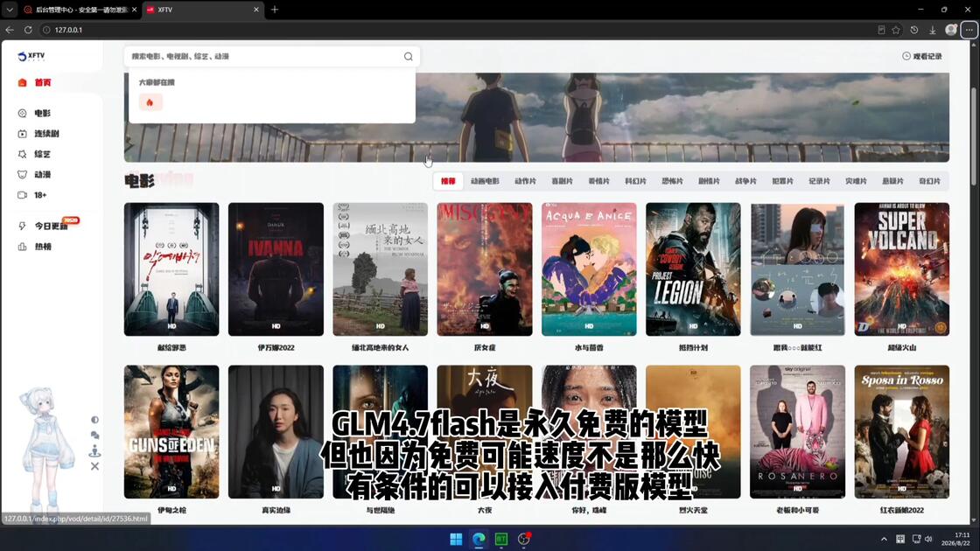Screen dimensions: 980x551
Task: Click the 红衣新娘2022 title link
Action: pyautogui.click(x=902, y=511)
